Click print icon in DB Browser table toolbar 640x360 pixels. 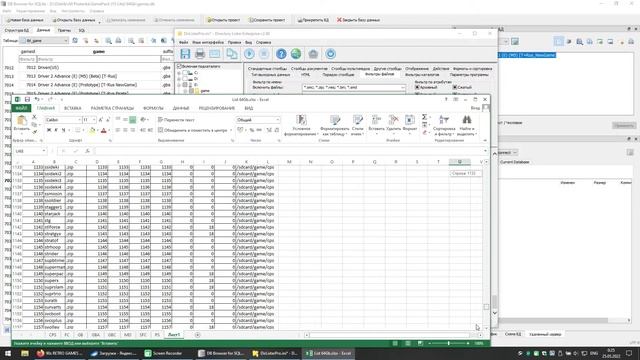tap(118, 41)
